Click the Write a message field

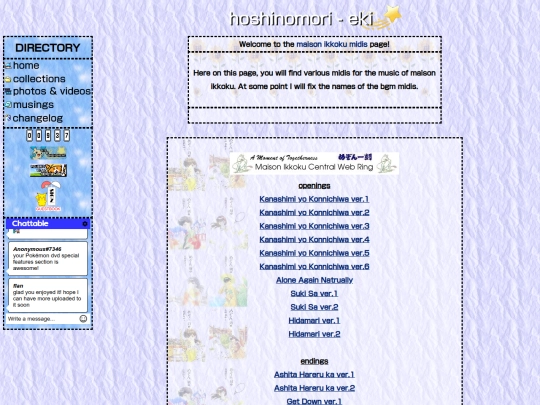42,319
